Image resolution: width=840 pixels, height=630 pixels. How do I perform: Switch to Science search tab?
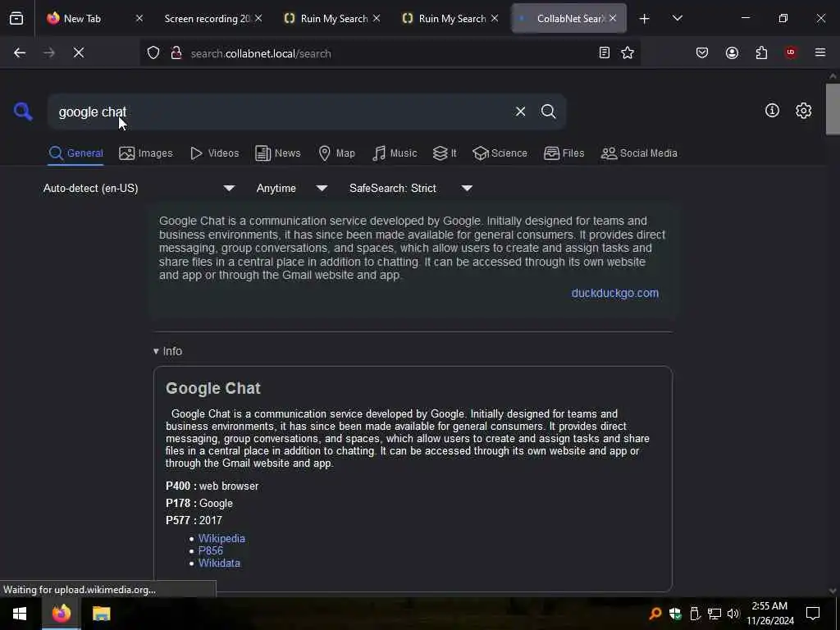(500, 153)
